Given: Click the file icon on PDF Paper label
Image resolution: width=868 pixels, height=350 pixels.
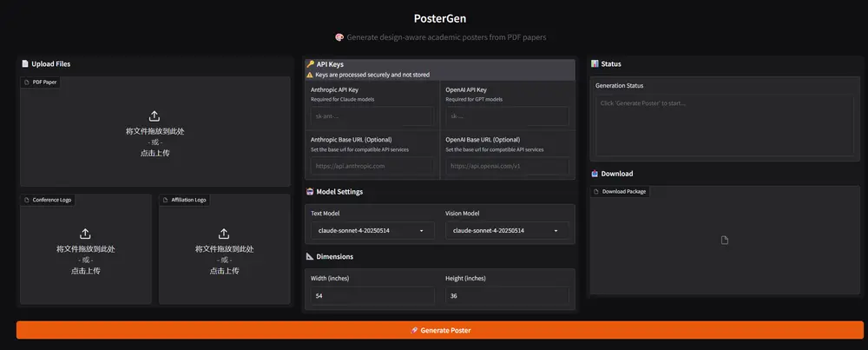Looking at the screenshot, I should pyautogui.click(x=27, y=82).
